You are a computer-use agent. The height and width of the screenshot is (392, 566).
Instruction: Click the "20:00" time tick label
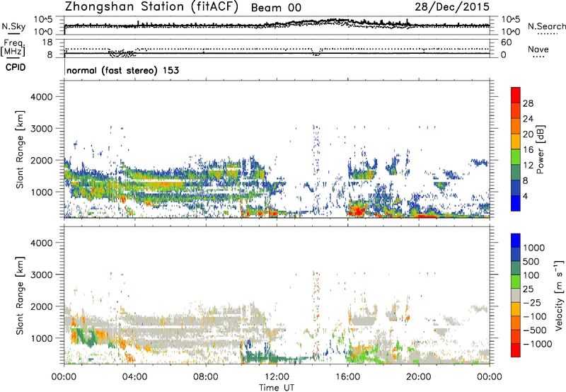[418, 377]
